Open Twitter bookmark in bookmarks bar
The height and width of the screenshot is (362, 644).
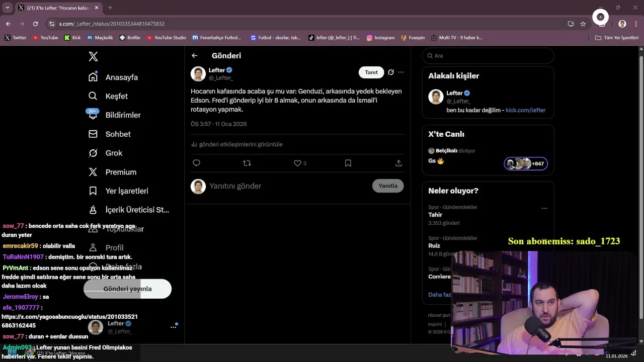pyautogui.click(x=16, y=38)
